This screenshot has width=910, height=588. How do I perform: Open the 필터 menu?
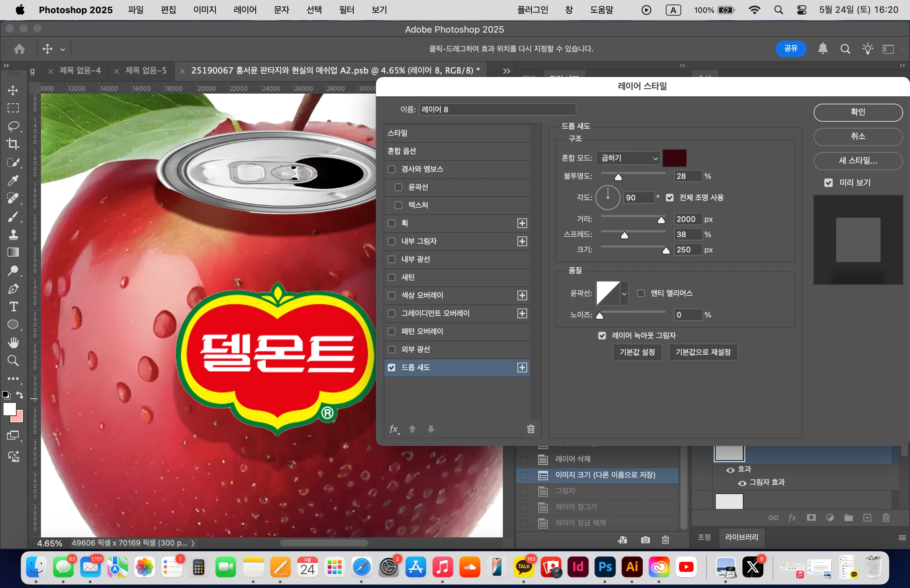coord(346,10)
